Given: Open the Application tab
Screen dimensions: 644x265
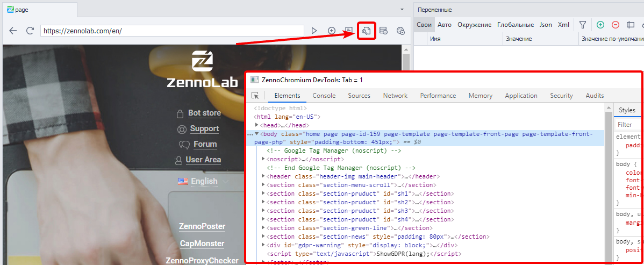Looking at the screenshot, I should coord(521,95).
